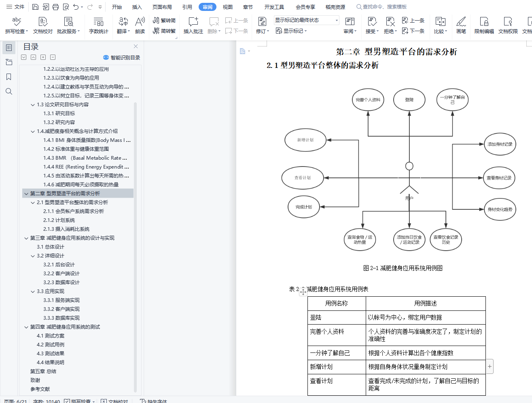Click the add column plus beside the table
Viewport: 532px width, 403px height.
point(490,367)
